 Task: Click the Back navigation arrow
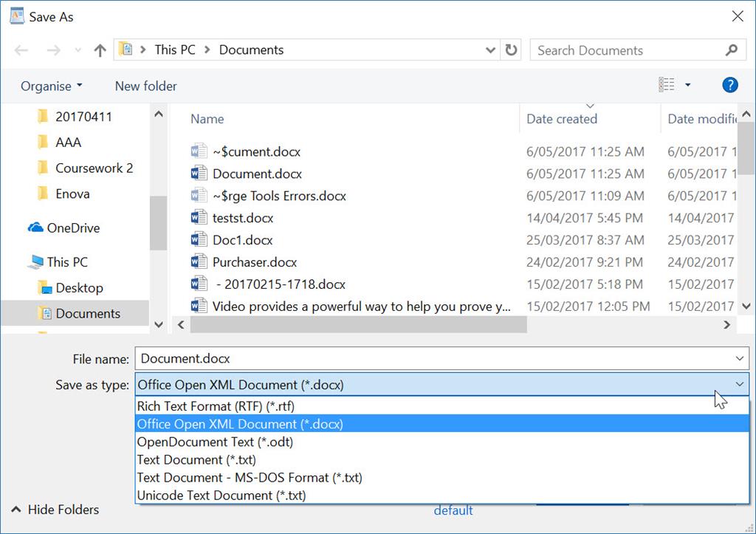point(21,50)
